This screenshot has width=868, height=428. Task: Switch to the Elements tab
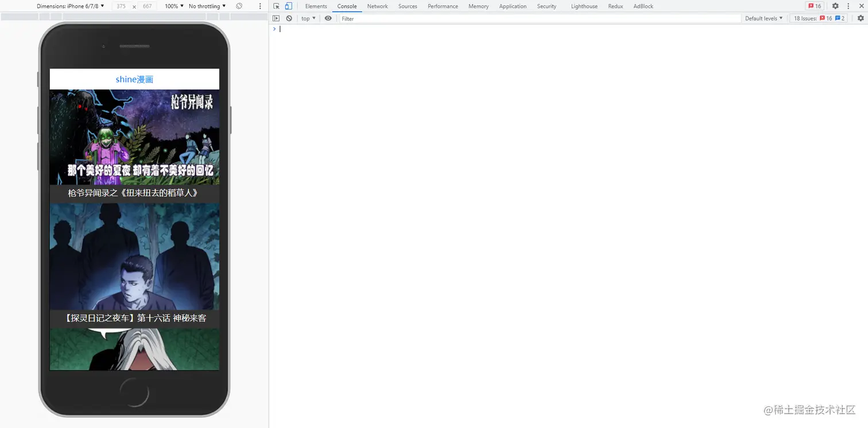tap(316, 6)
